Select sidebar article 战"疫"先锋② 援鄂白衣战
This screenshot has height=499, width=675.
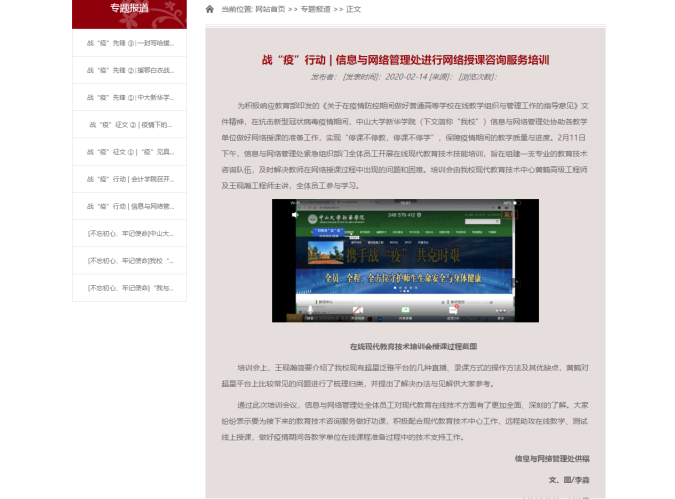coord(129,71)
